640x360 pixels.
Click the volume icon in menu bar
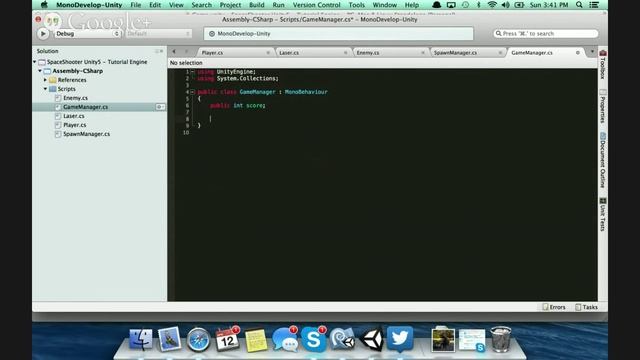[x=505, y=5]
